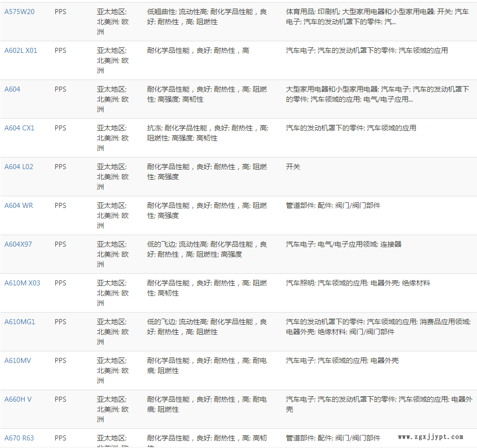
Task: Open the A602L X01 product link
Action: pos(21,50)
